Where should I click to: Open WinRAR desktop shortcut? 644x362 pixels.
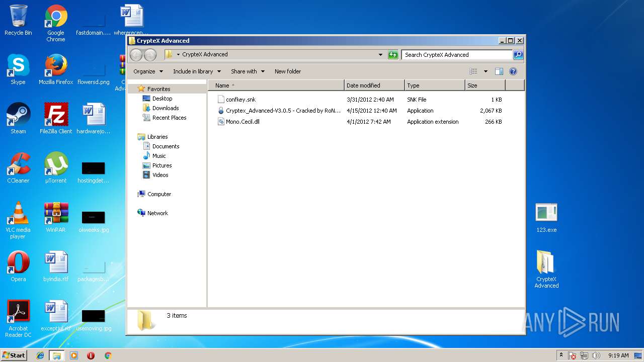click(56, 217)
